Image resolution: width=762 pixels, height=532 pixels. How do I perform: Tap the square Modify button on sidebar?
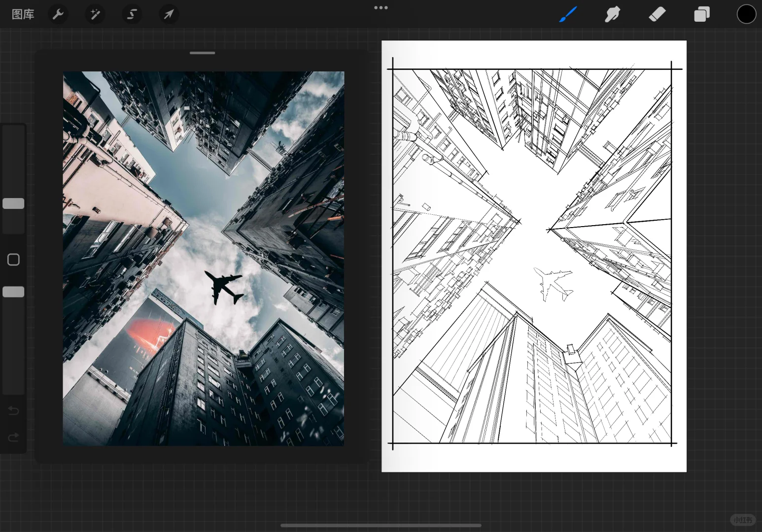point(13,260)
